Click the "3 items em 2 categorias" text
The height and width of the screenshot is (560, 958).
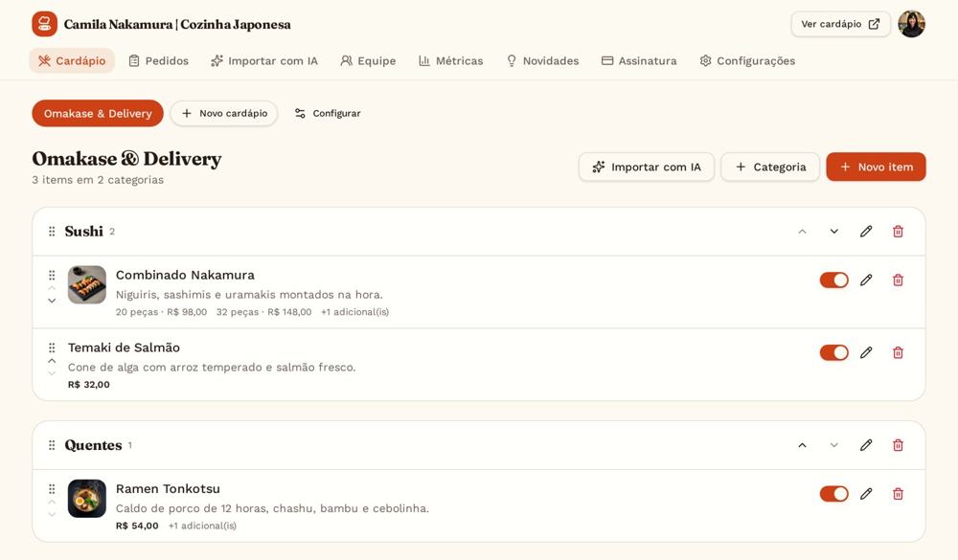click(x=98, y=180)
